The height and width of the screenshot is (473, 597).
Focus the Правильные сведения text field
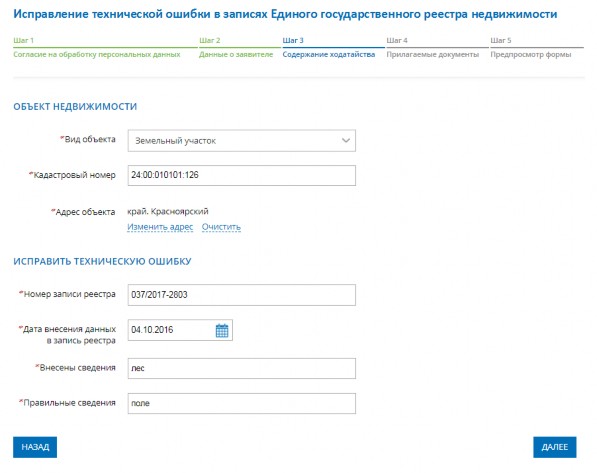tap(242, 403)
